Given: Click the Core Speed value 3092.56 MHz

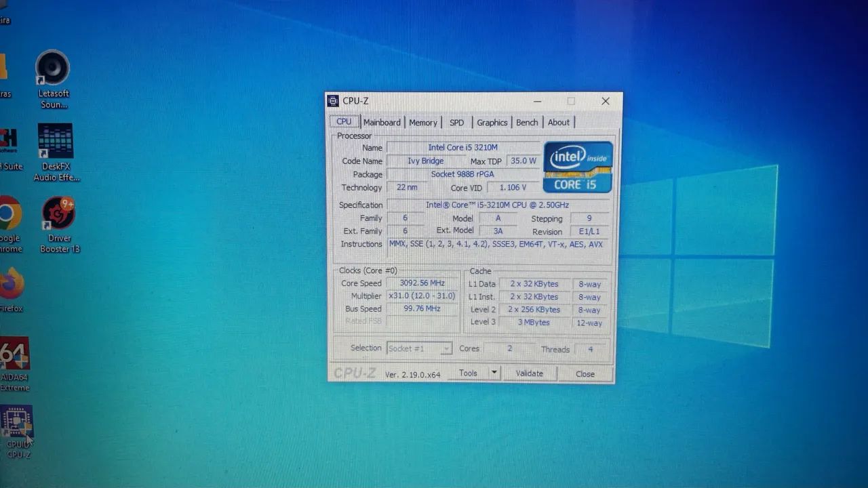Looking at the screenshot, I should 422,283.
